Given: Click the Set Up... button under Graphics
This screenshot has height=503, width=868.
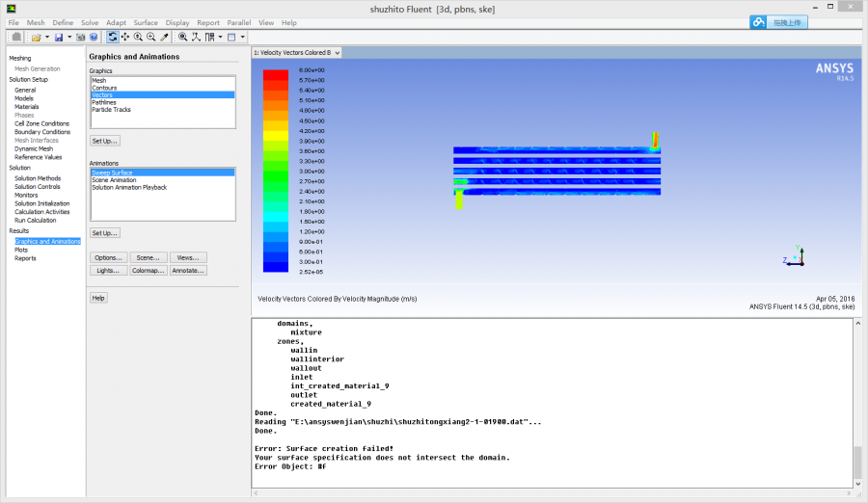Looking at the screenshot, I should coord(105,141).
